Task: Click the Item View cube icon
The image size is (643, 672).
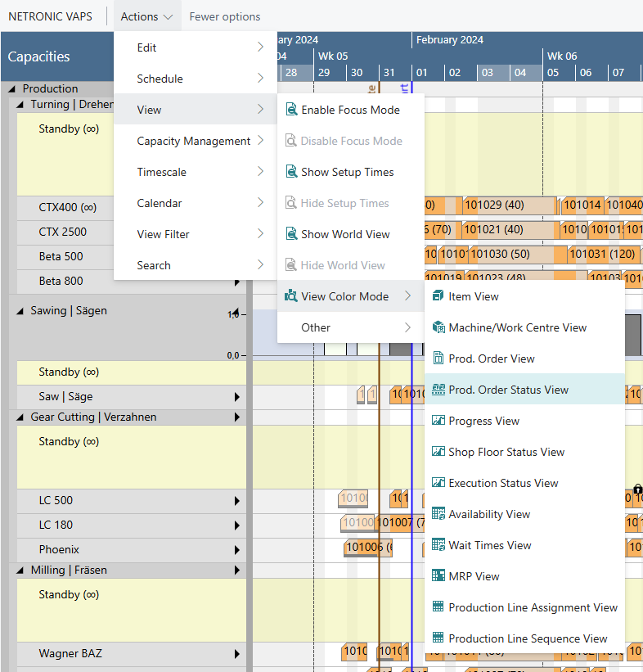Action: 438,296
